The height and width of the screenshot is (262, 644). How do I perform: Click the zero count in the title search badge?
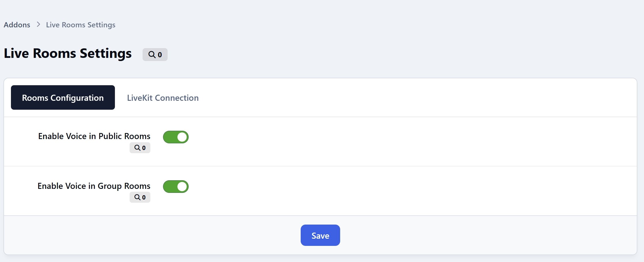coord(160,55)
